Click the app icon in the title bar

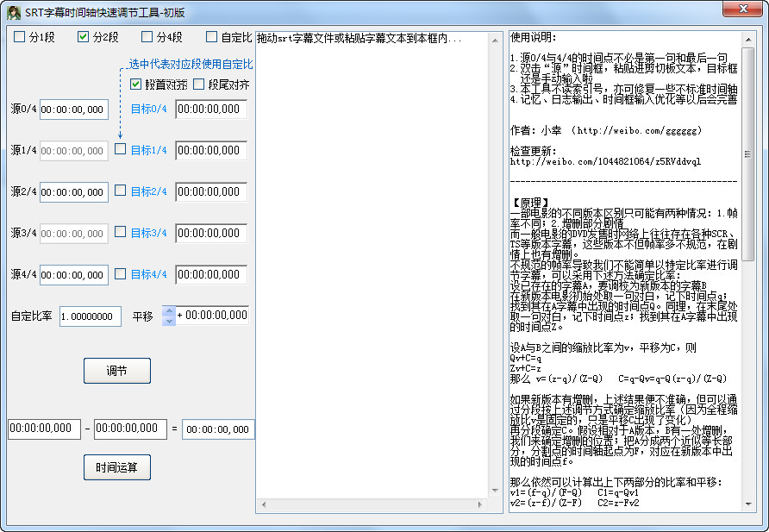pos(13,12)
